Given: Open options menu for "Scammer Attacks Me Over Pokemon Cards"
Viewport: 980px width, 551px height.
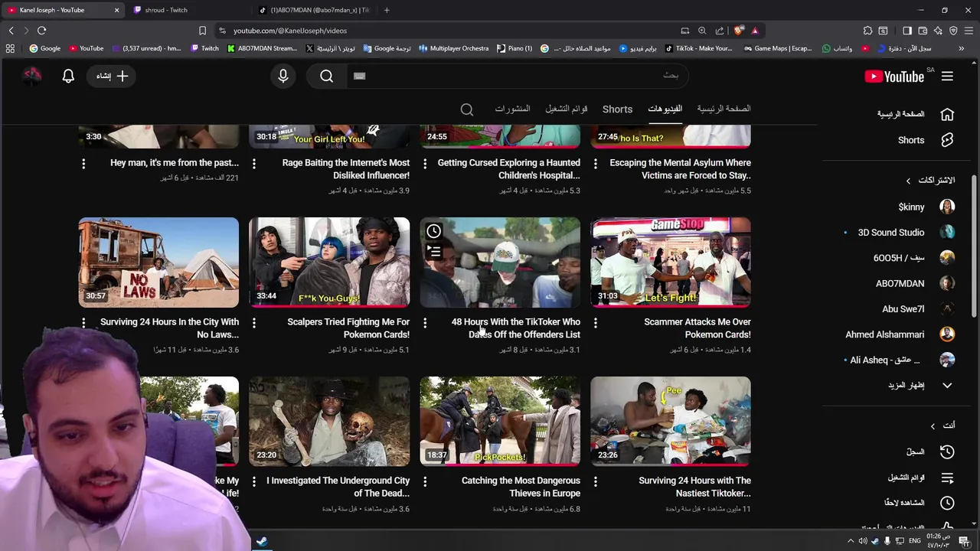Looking at the screenshot, I should (x=596, y=323).
